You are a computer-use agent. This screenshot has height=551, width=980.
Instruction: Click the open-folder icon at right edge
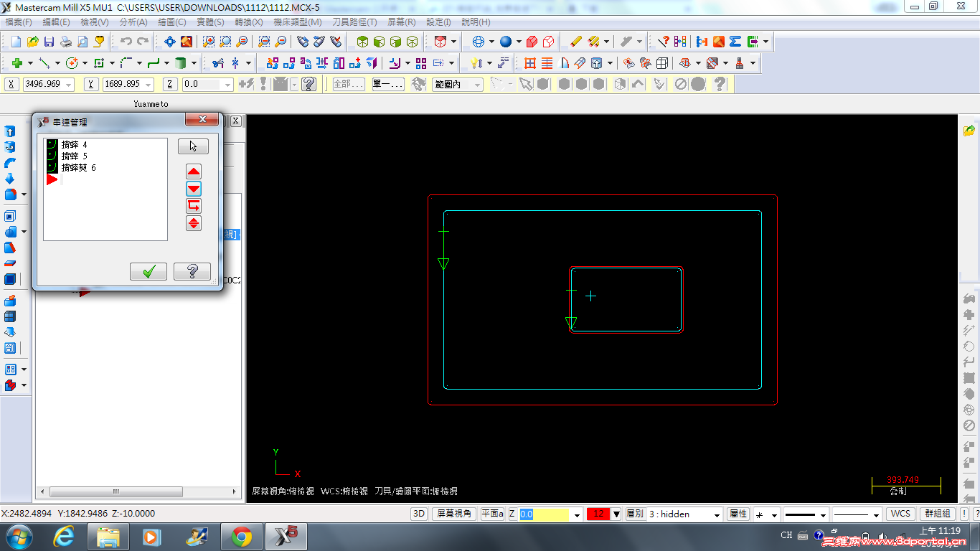pyautogui.click(x=969, y=131)
